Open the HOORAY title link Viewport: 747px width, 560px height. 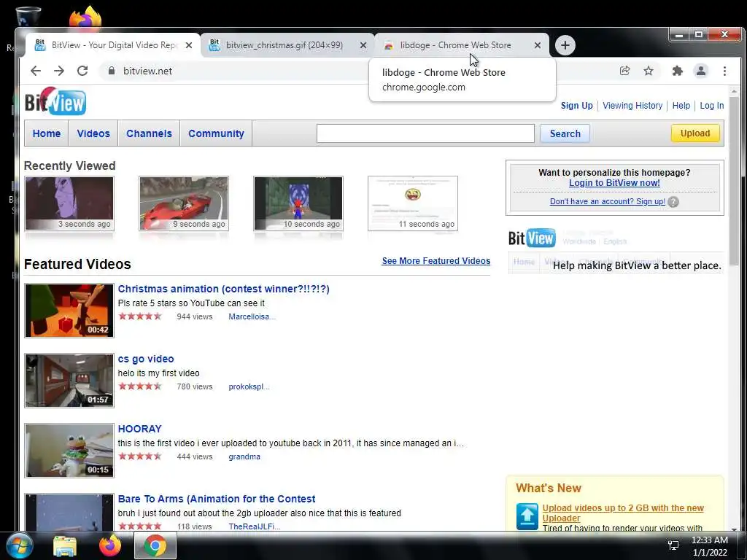139,429
